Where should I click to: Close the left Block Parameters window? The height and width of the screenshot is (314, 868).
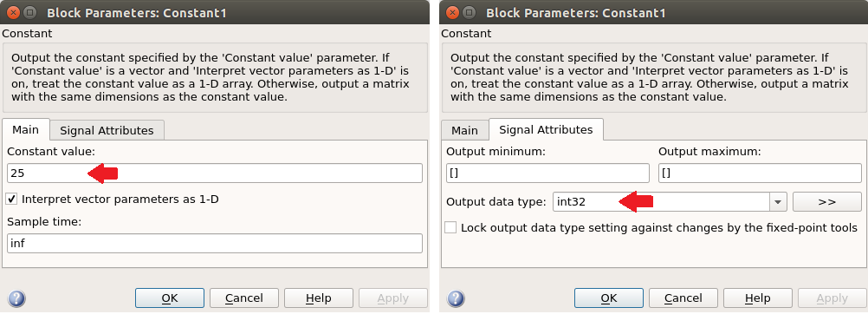[14, 12]
